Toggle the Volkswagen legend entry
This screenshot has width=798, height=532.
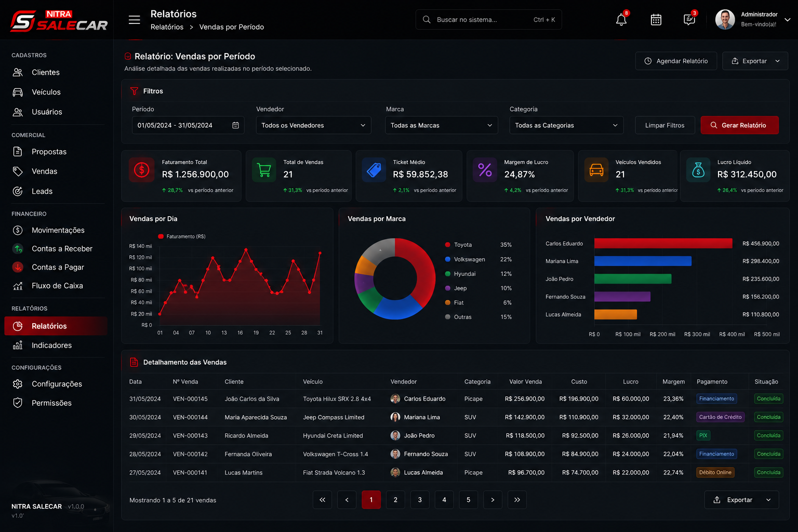coord(465,259)
